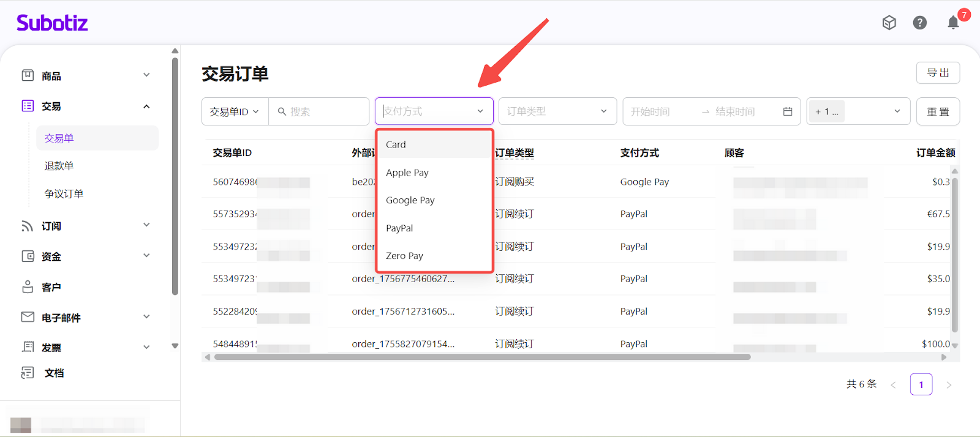Click the Subotiz logo
The width and height of the screenshot is (980, 437).
(52, 23)
